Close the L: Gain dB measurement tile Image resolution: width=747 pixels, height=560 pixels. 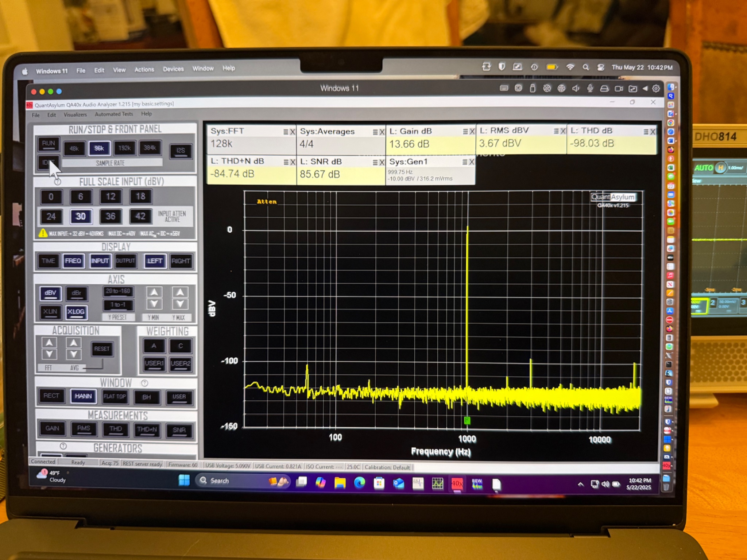pos(472,132)
